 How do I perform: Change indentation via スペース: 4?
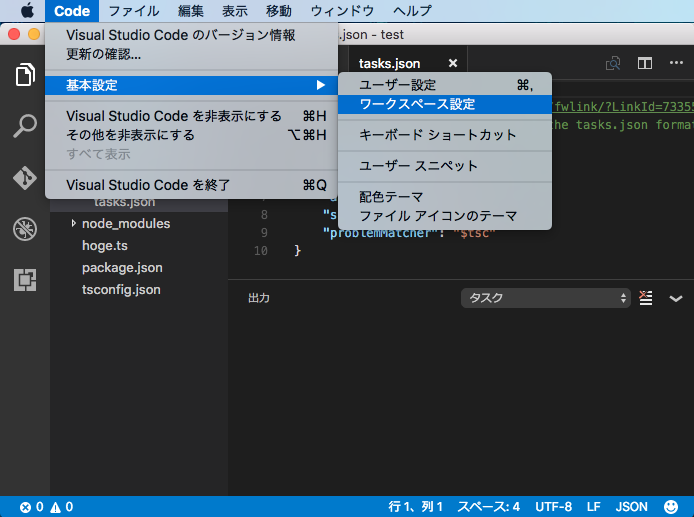[x=489, y=507]
